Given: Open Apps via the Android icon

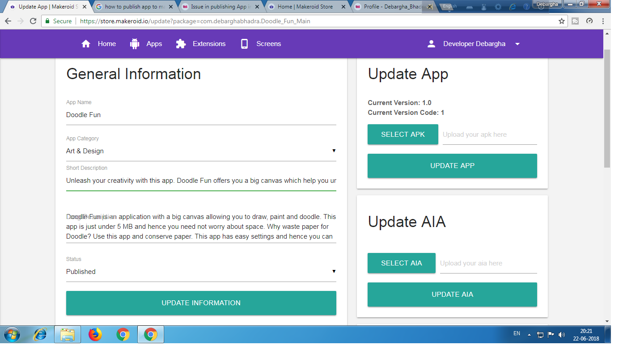Looking at the screenshot, I should click(x=135, y=44).
